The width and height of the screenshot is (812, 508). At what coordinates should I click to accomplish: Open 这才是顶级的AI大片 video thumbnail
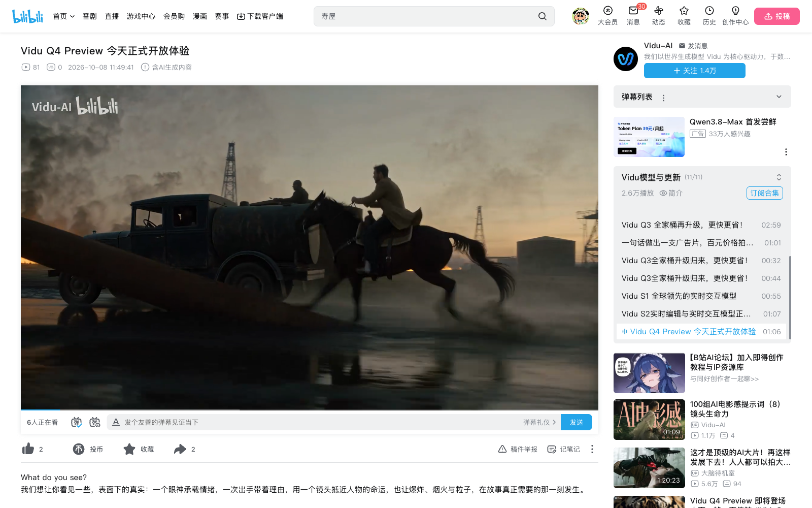click(x=649, y=468)
